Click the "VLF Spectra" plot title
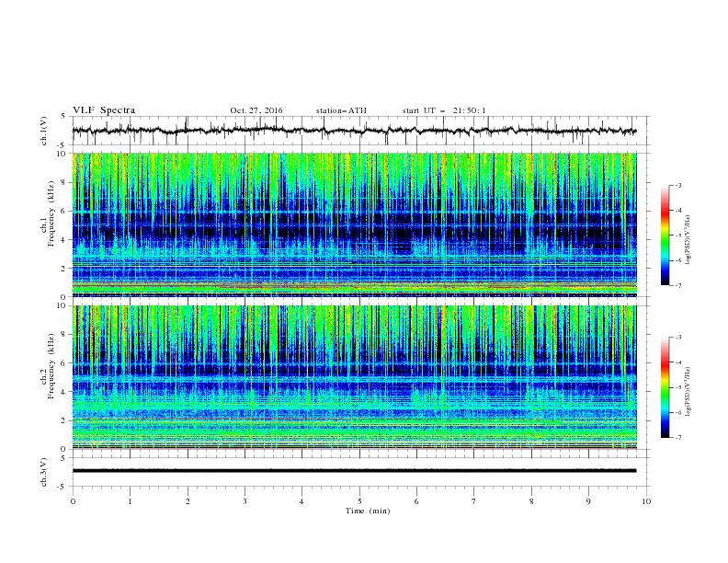The height and width of the screenshot is (563, 728). [104, 110]
